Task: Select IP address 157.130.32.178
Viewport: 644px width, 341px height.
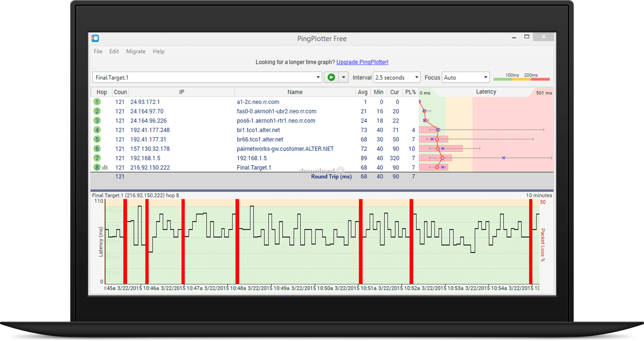Action: click(150, 149)
